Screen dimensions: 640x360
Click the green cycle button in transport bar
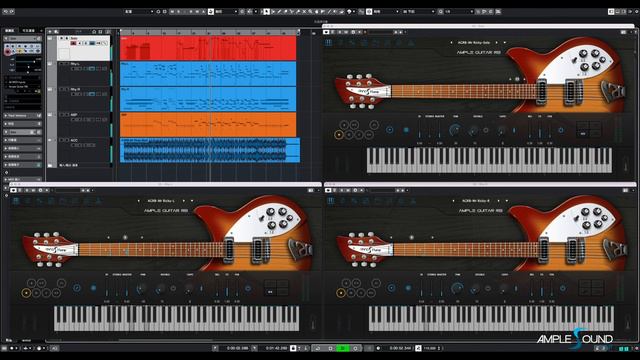click(343, 348)
